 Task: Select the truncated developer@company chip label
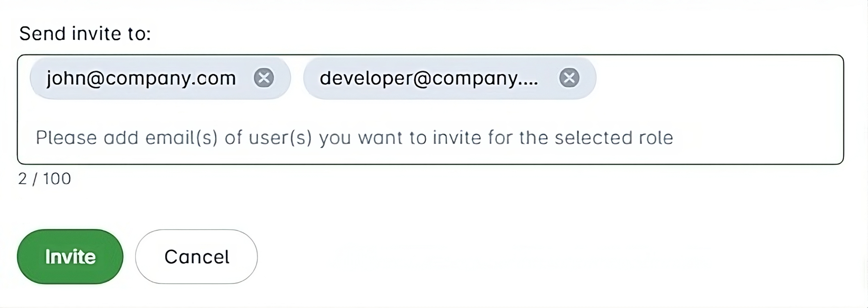pyautogui.click(x=429, y=78)
